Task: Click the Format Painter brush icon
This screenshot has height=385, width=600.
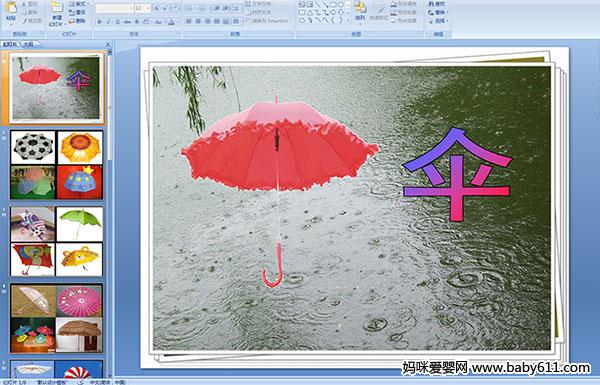Action: 25,21
